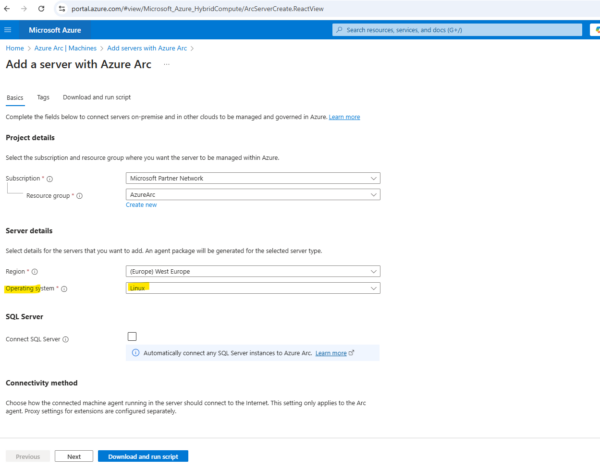Open the Azure portal hamburger menu

(8, 30)
